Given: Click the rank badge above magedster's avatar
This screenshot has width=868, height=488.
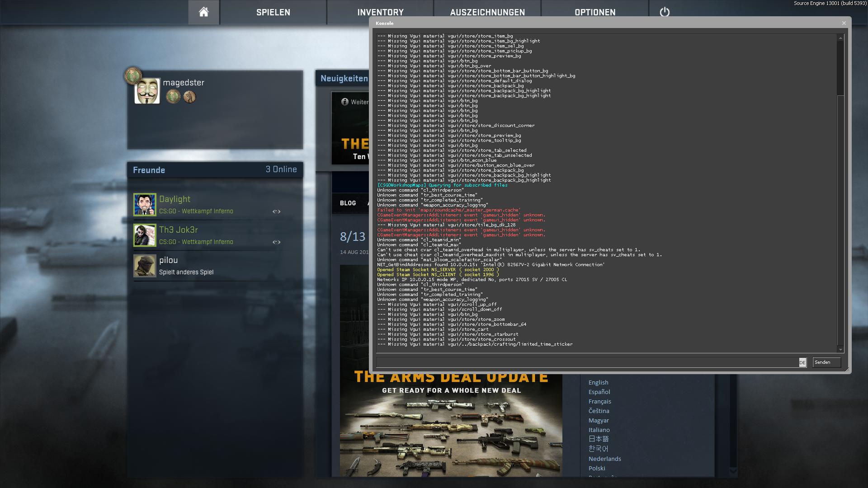Looking at the screenshot, I should [x=133, y=76].
